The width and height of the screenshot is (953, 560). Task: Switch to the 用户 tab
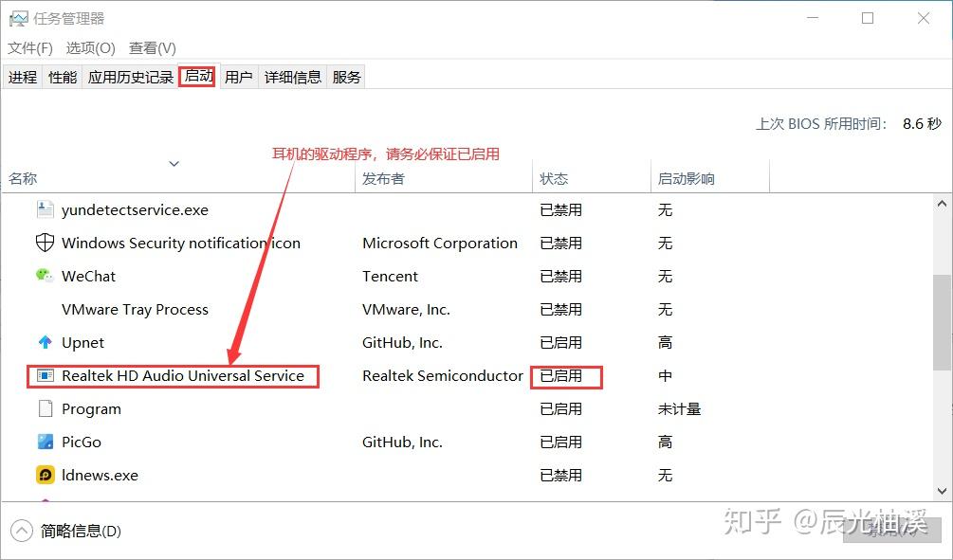click(x=239, y=77)
